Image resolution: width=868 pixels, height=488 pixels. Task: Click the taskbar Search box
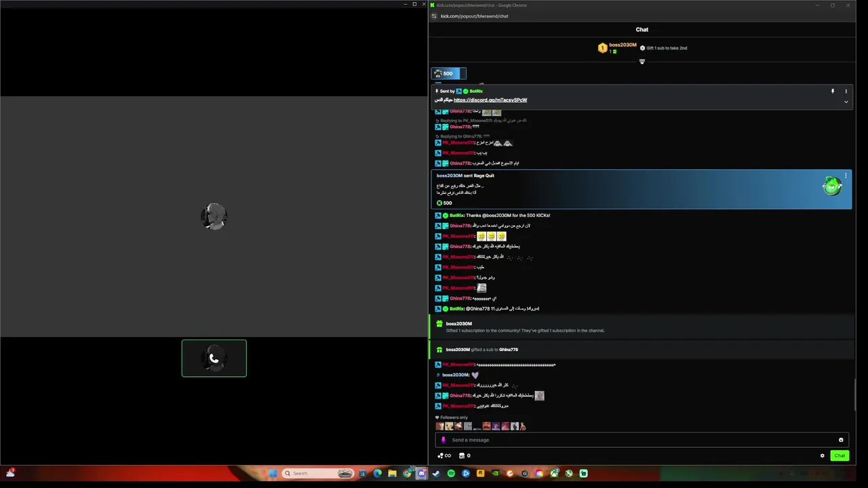pyautogui.click(x=318, y=473)
